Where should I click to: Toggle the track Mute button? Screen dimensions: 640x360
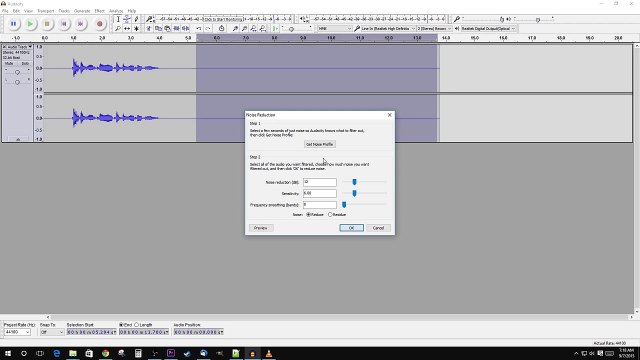(x=9, y=64)
